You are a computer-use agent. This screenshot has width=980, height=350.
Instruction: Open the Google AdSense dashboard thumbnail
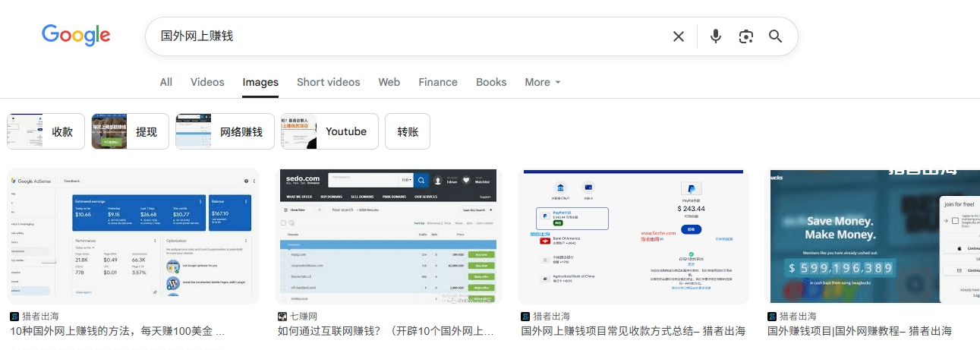[133, 236]
